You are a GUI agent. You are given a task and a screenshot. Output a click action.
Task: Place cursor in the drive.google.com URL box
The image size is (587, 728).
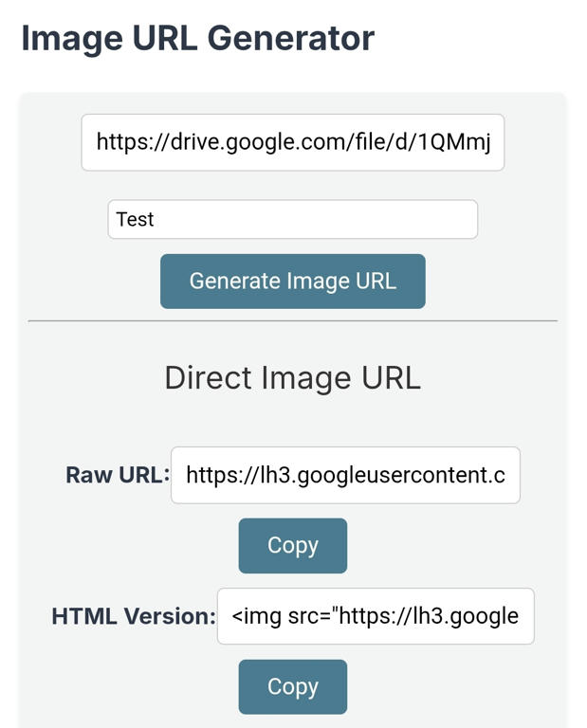292,143
